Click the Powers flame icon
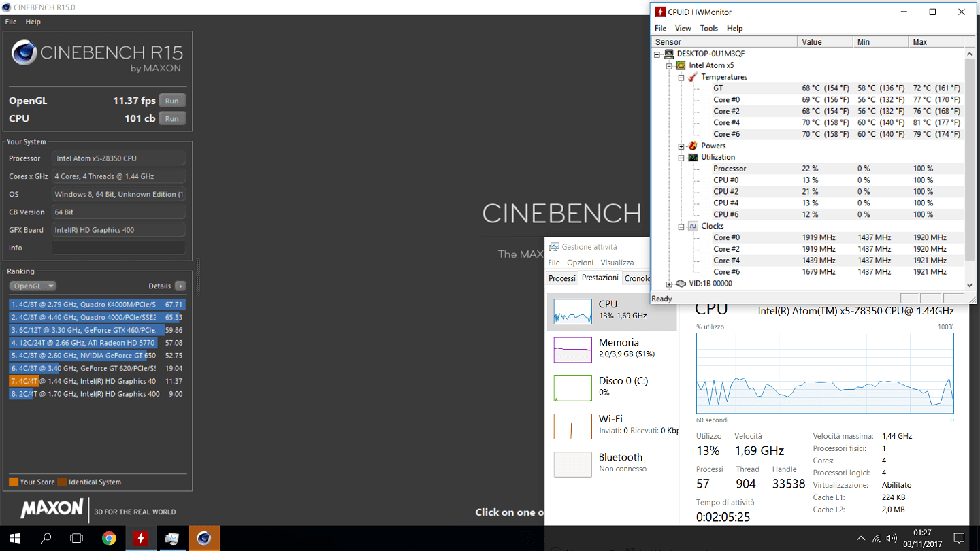 pyautogui.click(x=693, y=146)
